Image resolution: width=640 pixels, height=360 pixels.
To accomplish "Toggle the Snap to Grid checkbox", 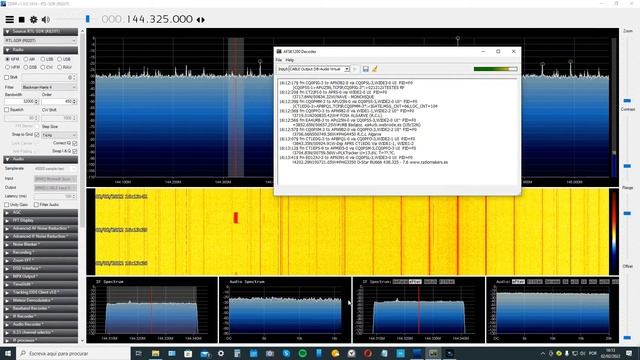I will click(x=37, y=134).
